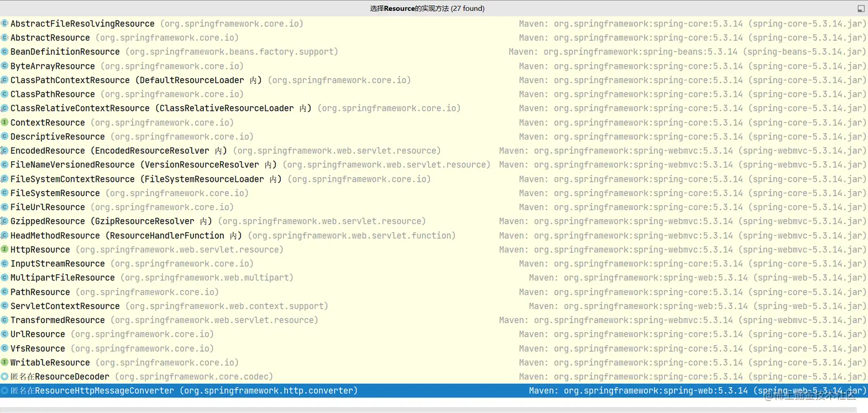Select ClassRelativeContextResource row

[x=434, y=108]
